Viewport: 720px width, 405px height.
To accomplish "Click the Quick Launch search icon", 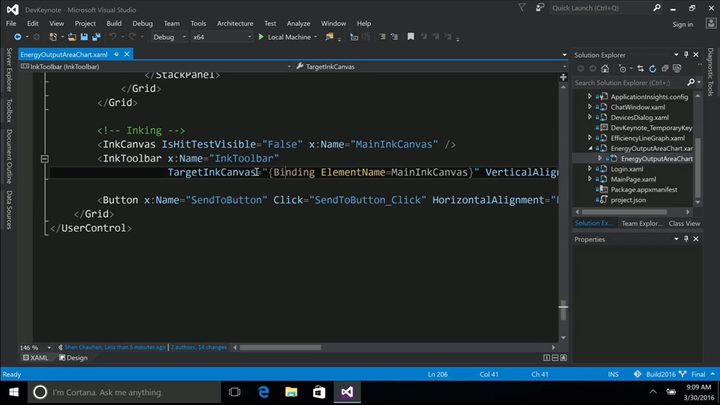I will point(657,7).
